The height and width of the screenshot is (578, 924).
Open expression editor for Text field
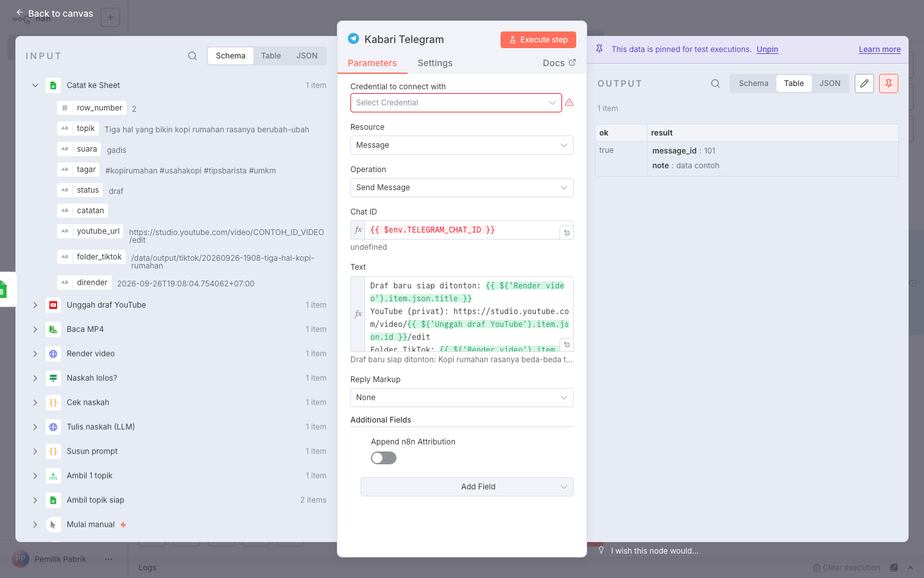[567, 345]
